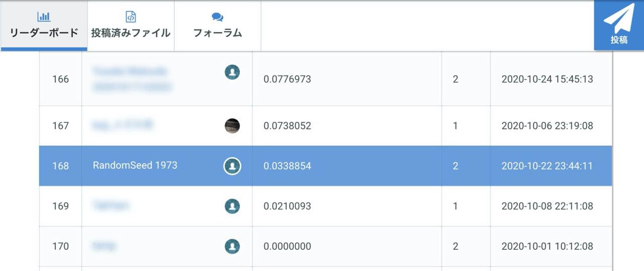Click the 投稿 paper plane button
This screenshot has height=271, width=644.
point(619,25)
